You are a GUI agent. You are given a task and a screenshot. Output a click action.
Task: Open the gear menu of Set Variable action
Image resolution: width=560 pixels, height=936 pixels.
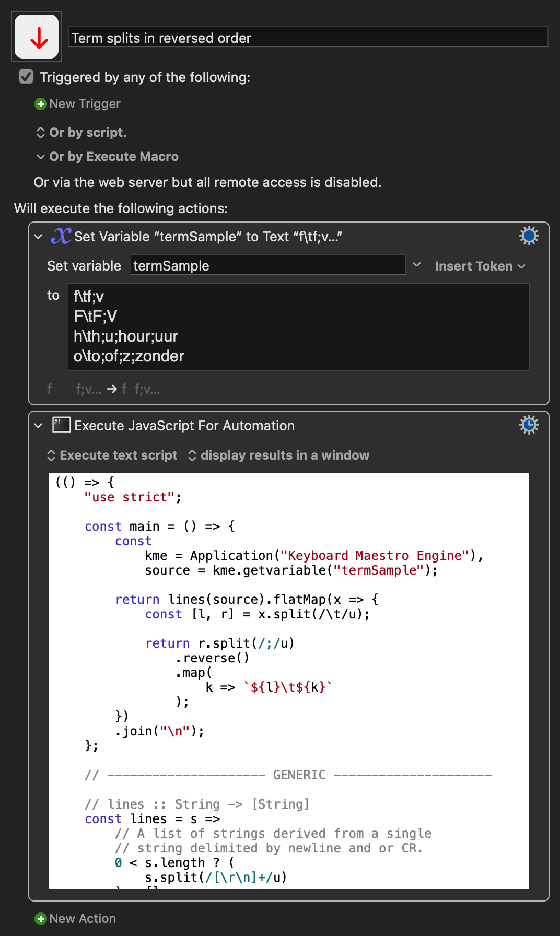[529, 236]
